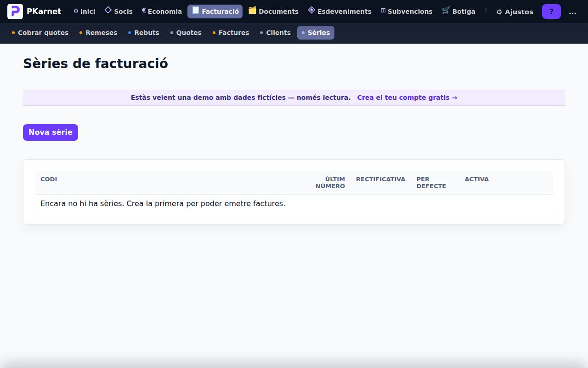Screen dimensions: 588x368
Task: Go to Subvencions
Action: pyautogui.click(x=407, y=11)
